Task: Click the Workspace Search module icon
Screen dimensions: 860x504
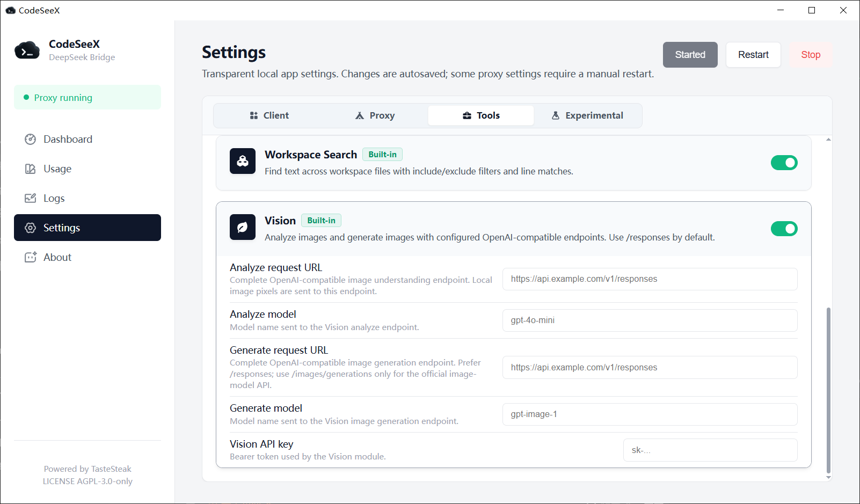Action: 243,161
